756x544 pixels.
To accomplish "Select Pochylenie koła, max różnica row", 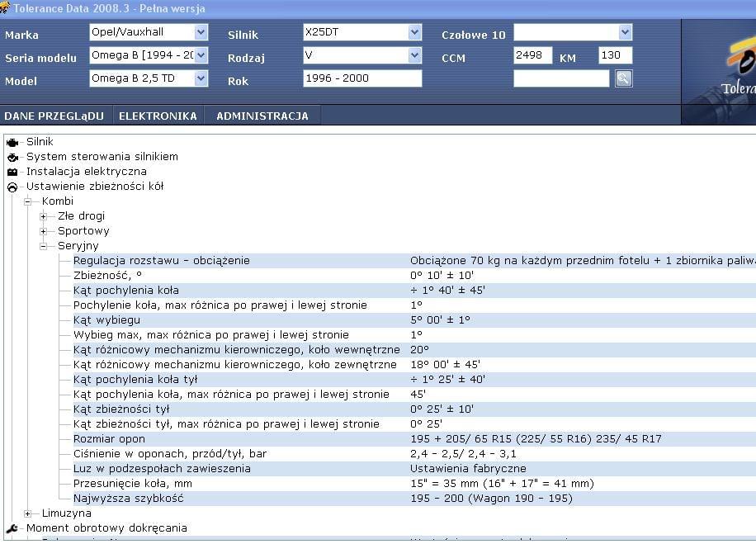I will (414, 305).
